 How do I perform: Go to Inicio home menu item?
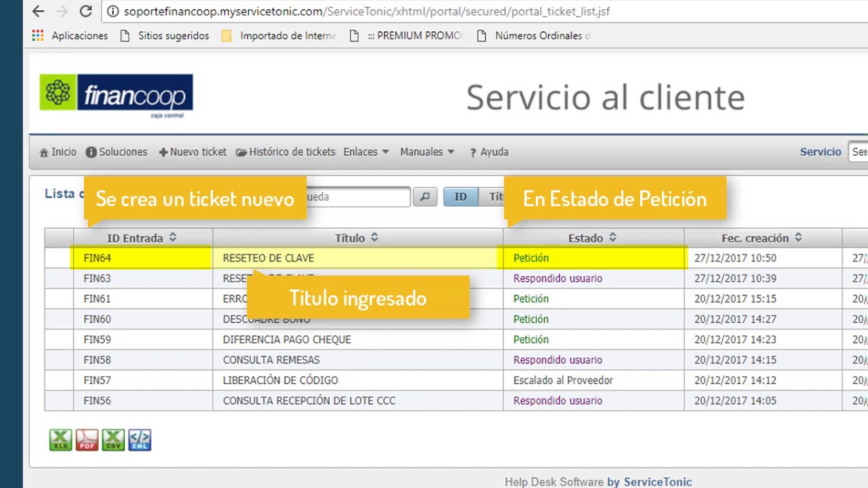pos(58,152)
